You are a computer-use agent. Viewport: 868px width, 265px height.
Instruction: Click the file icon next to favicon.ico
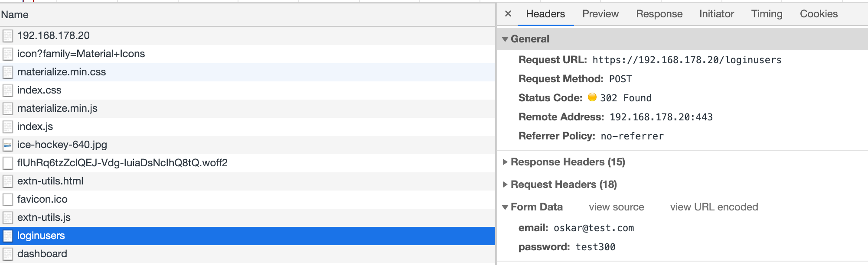(8, 199)
